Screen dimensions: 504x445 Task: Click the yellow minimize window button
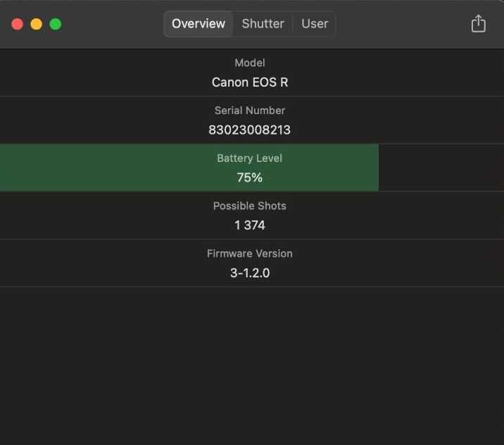[x=37, y=24]
